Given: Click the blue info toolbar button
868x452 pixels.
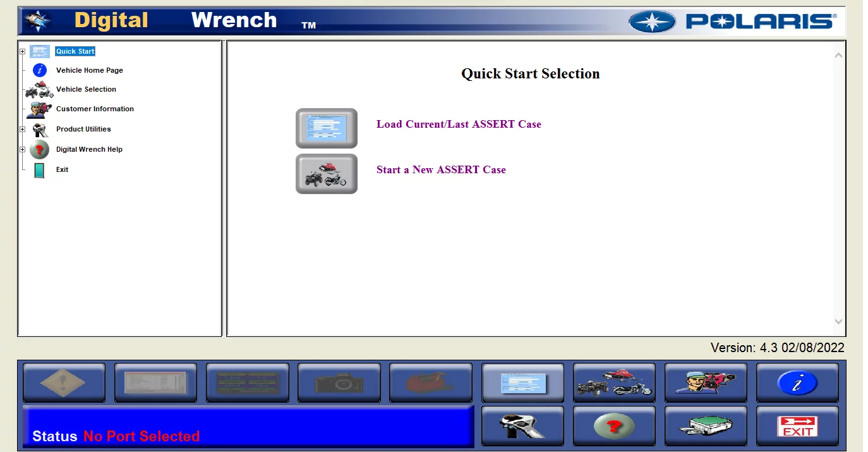Looking at the screenshot, I should tap(797, 382).
